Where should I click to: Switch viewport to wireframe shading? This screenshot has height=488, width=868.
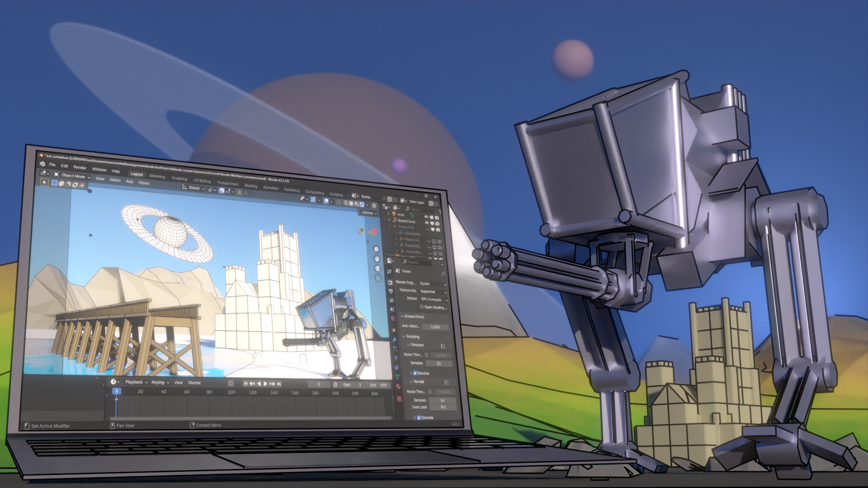point(346,203)
